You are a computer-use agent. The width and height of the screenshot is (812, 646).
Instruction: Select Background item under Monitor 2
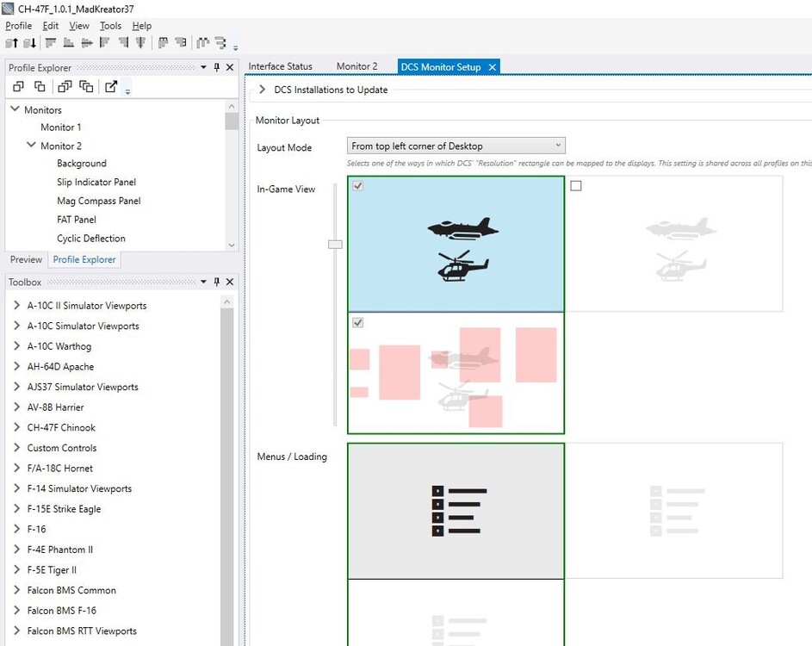[x=81, y=163]
